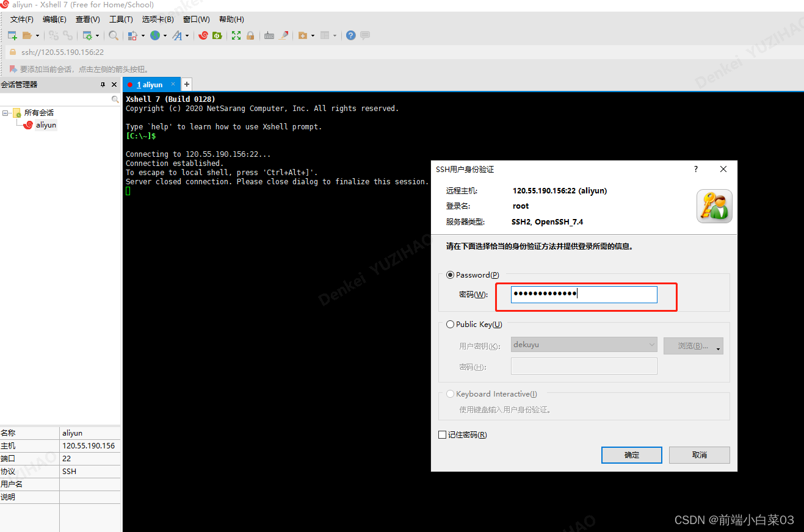Open the 编辑(E) menu
Screen dimensions: 804x532
click(x=55, y=20)
